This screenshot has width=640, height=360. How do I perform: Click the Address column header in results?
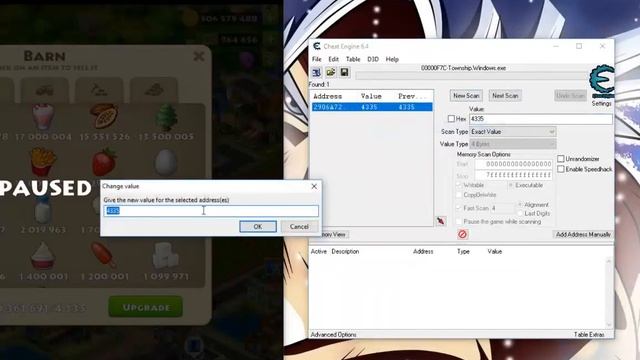coord(327,96)
